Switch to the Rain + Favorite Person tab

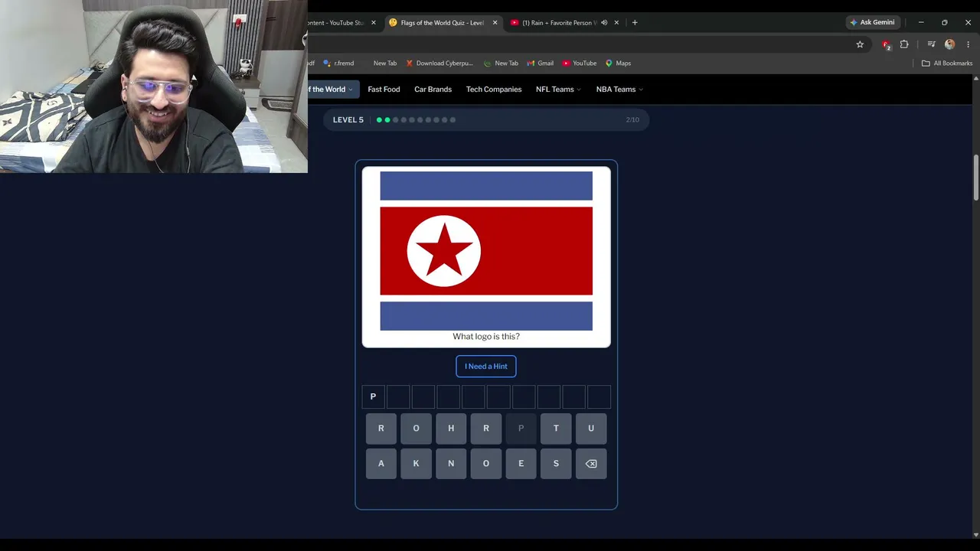click(x=558, y=23)
